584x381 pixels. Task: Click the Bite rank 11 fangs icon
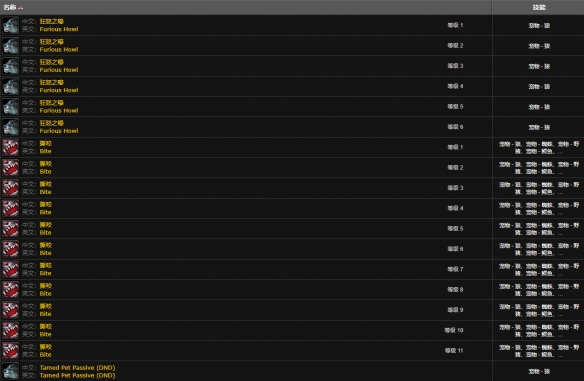10,350
